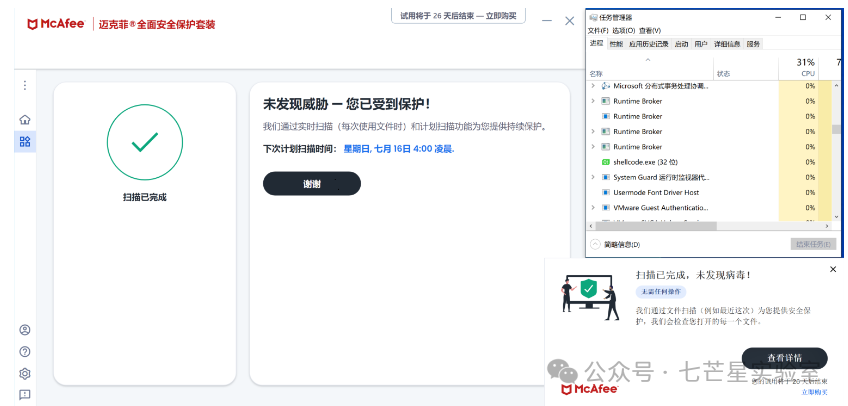Click the sort arrow above the 名称 column
This screenshot has height=406, width=848.
648,60
